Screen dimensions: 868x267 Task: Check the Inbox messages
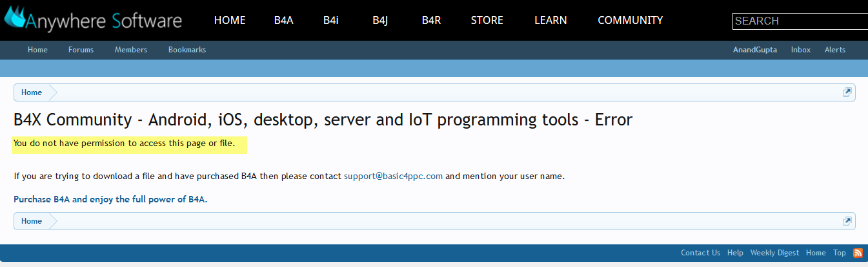(801, 50)
